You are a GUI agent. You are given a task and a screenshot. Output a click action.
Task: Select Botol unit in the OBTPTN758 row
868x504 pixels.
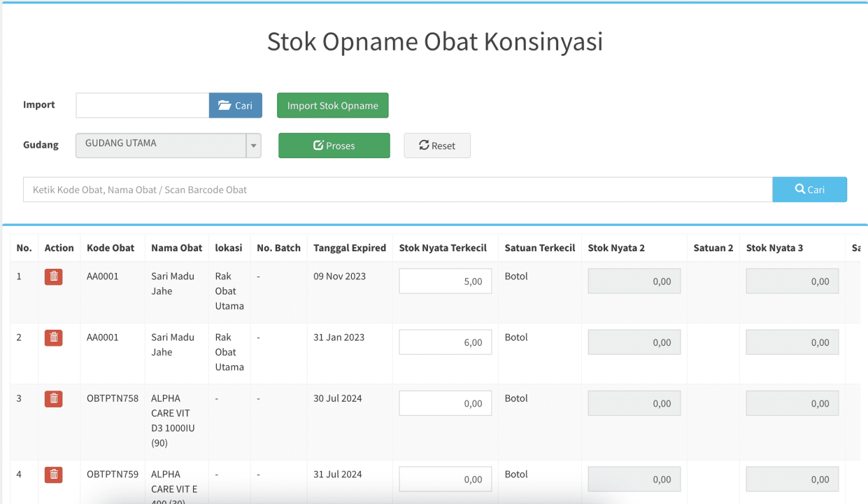[x=516, y=398]
